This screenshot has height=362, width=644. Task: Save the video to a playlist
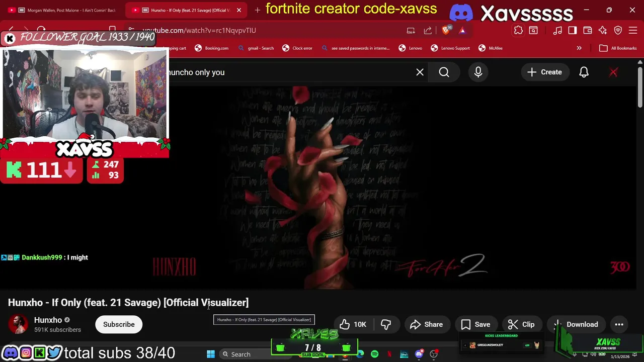[x=475, y=325]
